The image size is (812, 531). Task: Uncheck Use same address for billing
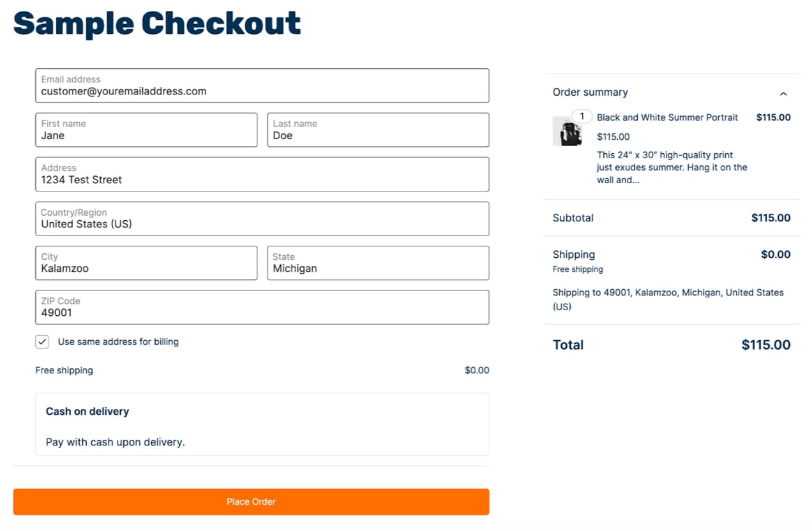[41, 341]
